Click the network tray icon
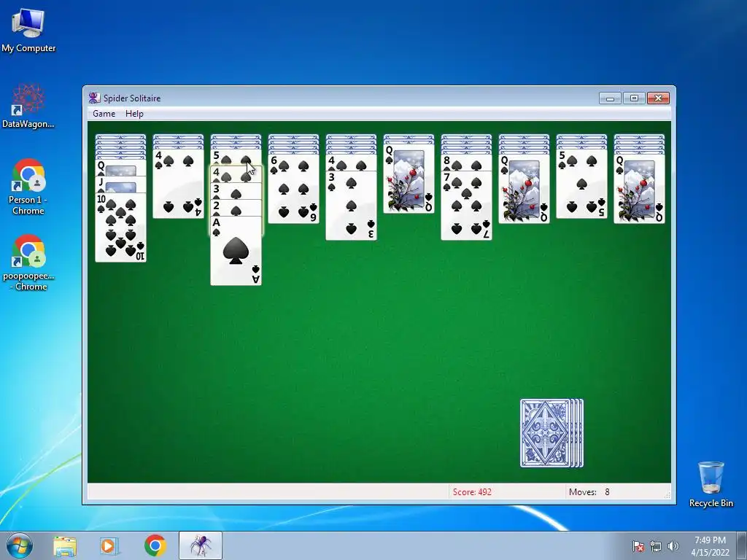This screenshot has width=747, height=560. (x=656, y=546)
